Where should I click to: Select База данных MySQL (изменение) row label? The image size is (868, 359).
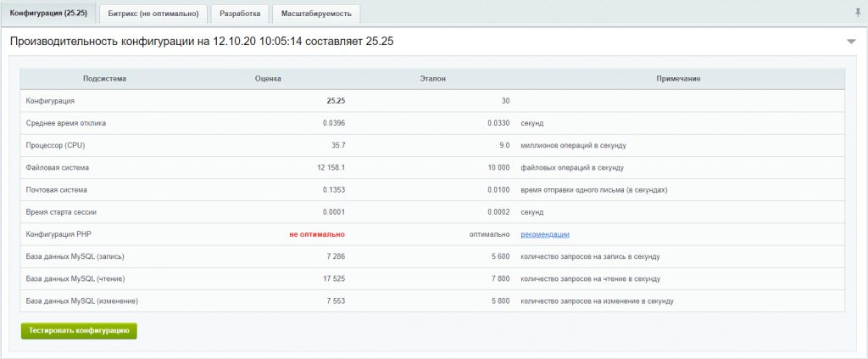pyautogui.click(x=82, y=301)
